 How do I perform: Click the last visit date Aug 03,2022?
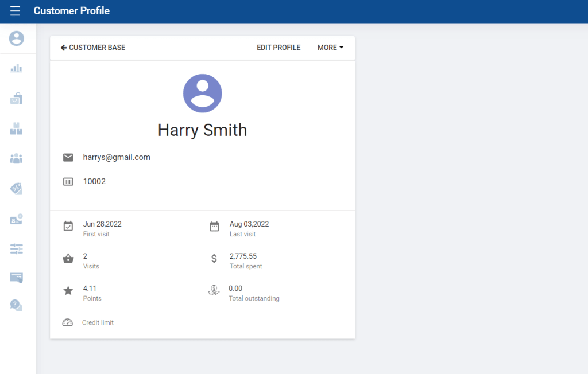249,224
